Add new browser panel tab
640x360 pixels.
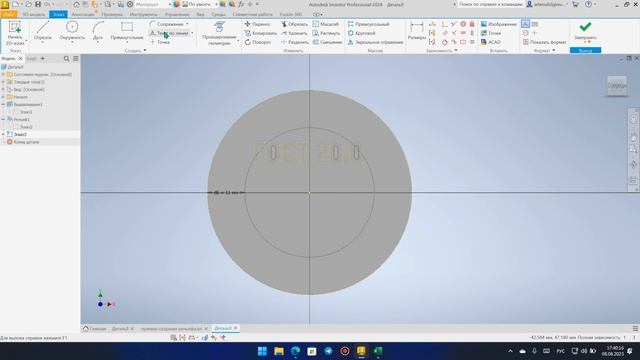42,59
